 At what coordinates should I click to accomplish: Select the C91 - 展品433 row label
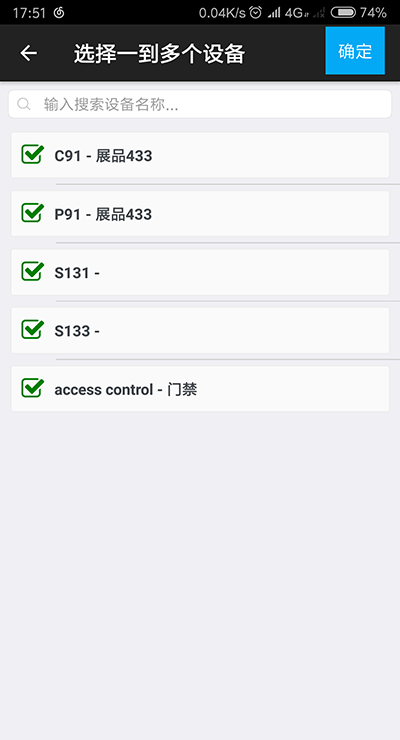coord(103,156)
